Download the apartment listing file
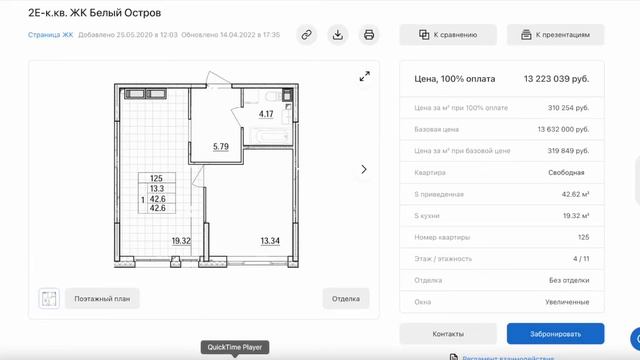 [x=338, y=35]
